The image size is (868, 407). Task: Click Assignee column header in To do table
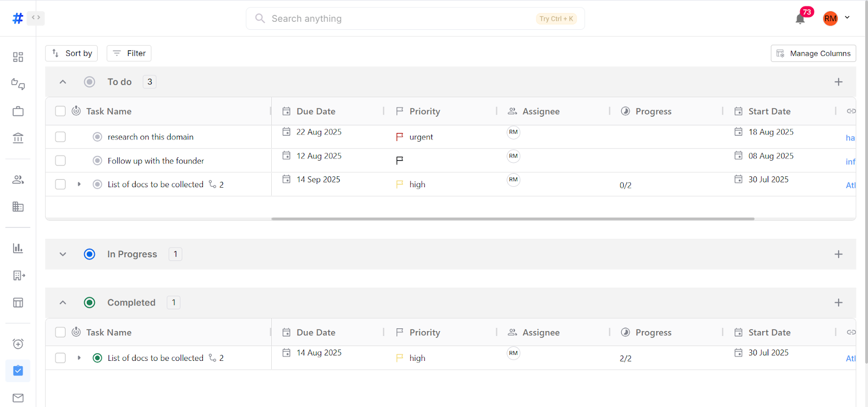click(x=541, y=111)
